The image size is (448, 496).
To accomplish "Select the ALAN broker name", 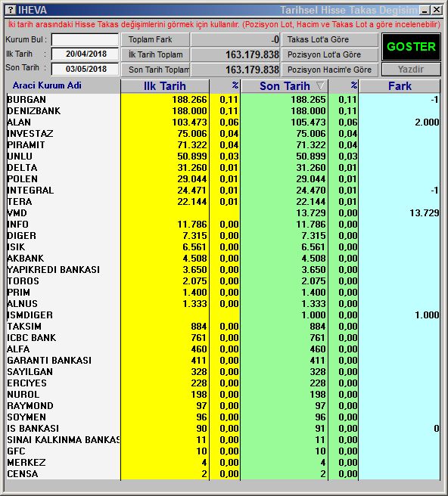I will [x=19, y=122].
